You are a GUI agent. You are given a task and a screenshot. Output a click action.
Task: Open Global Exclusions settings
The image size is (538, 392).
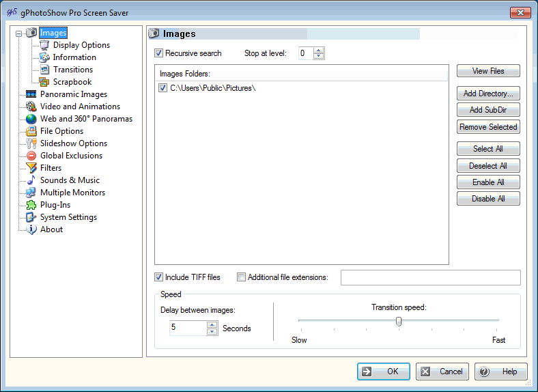click(x=71, y=156)
